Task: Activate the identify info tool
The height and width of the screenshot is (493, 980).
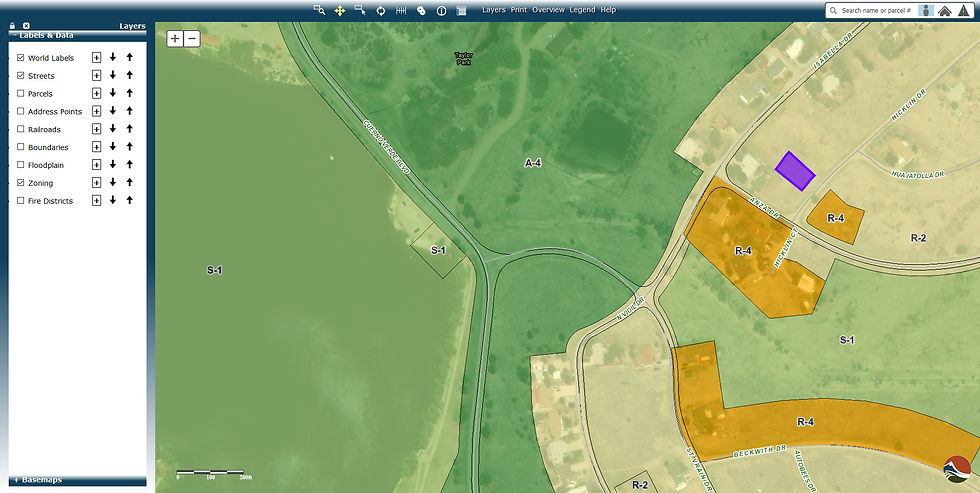Action: 441,10
